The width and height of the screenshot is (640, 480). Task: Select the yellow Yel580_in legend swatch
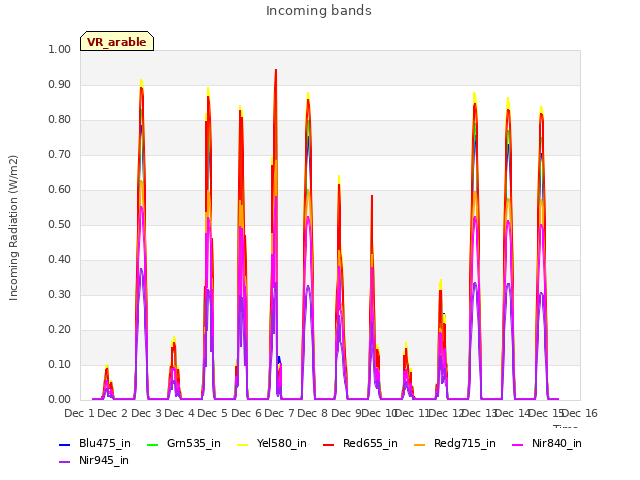pos(242,444)
